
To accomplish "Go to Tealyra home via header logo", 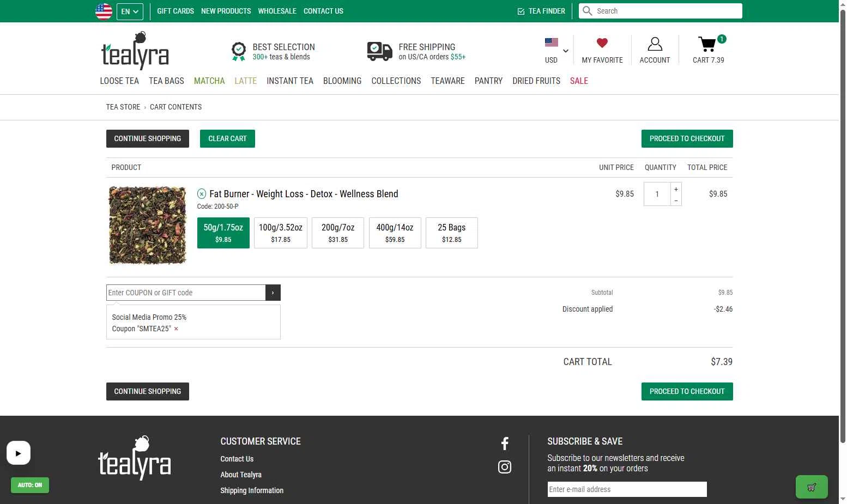I will [135, 51].
